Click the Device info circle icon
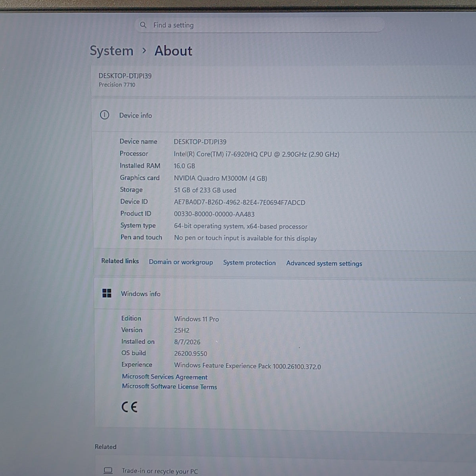Image resolution: width=476 pixels, height=476 pixels. (x=104, y=115)
